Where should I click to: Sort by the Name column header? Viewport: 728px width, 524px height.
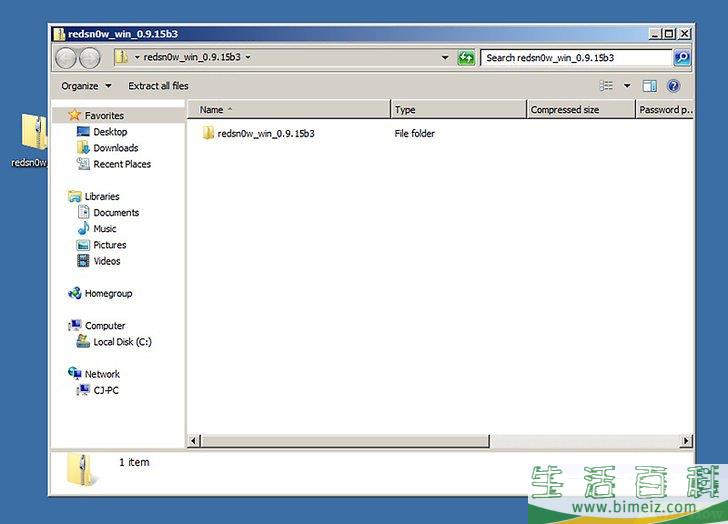point(289,110)
